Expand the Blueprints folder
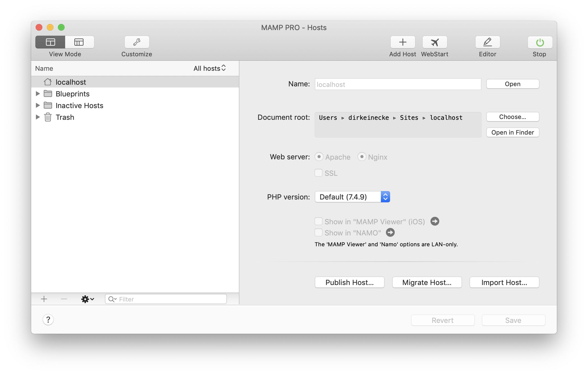This screenshot has height=375, width=588. click(38, 94)
